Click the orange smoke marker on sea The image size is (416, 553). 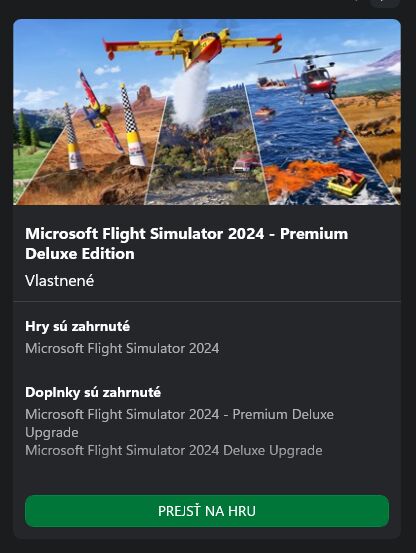pyautogui.click(x=298, y=175)
